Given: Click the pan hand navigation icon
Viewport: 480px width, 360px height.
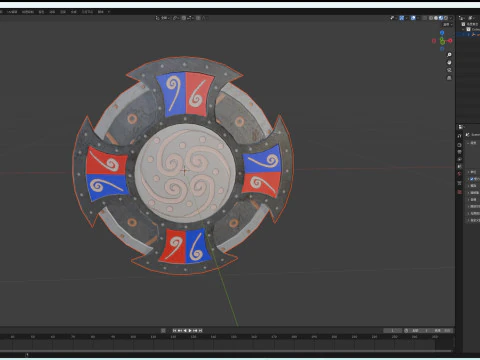Looking at the screenshot, I should (449, 62).
